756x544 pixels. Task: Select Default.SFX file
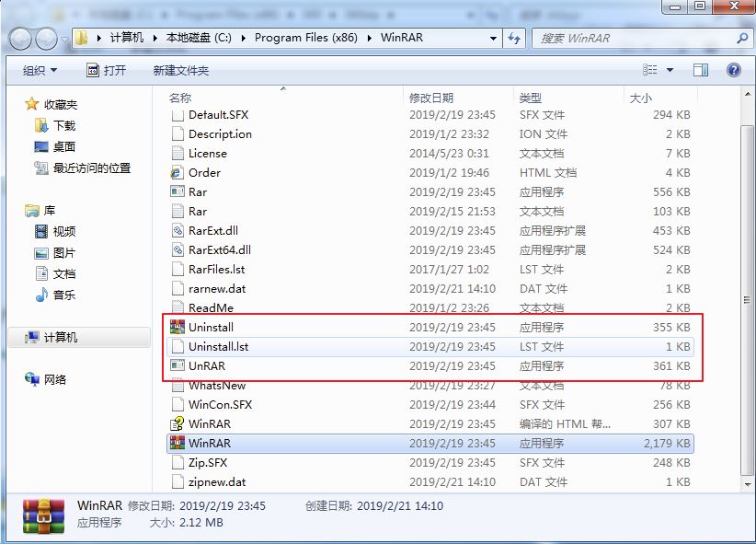pyautogui.click(x=430, y=115)
